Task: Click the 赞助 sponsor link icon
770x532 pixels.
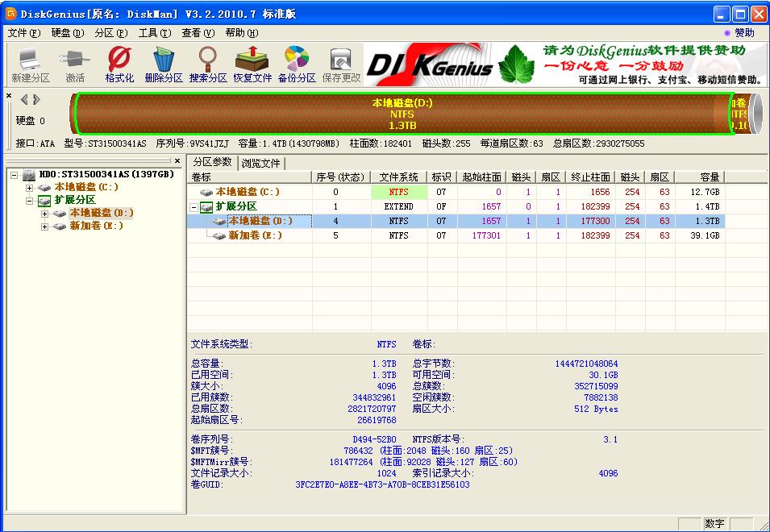Action: [727, 33]
